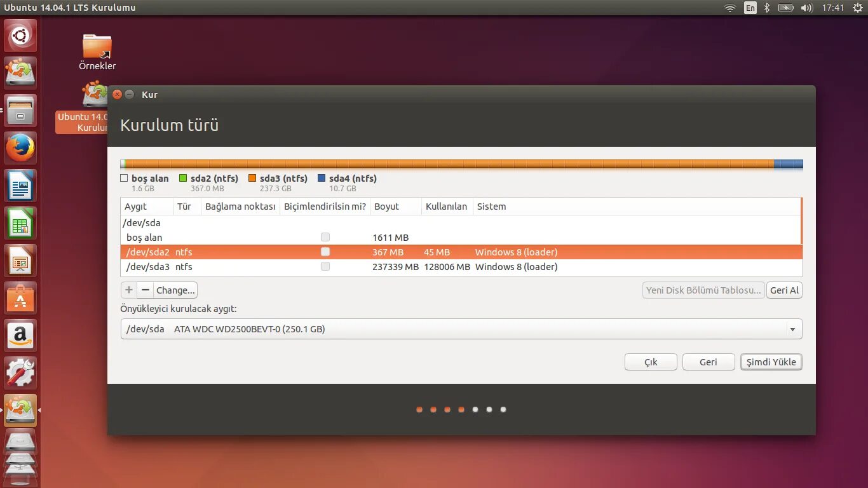The width and height of the screenshot is (868, 488).
Task: Open LibreOffice Writer
Action: point(20,186)
